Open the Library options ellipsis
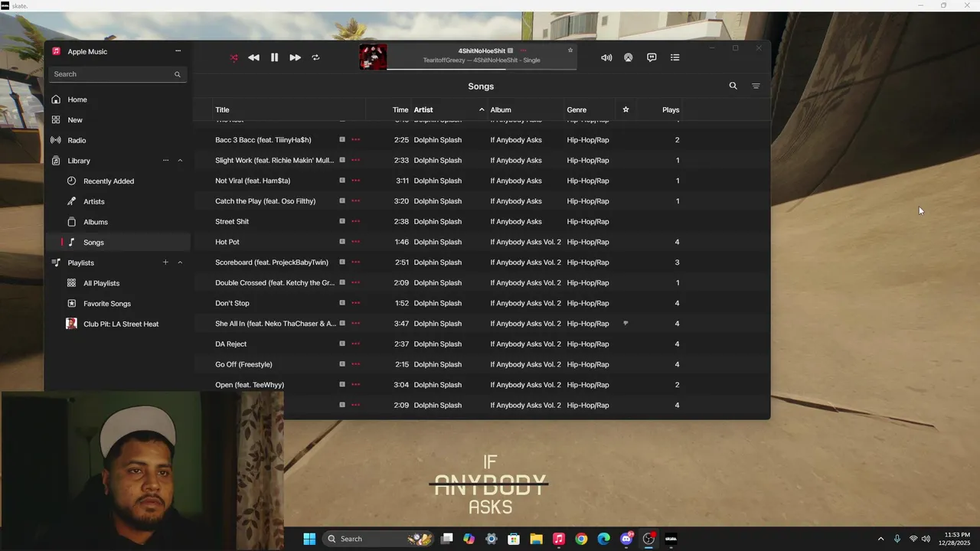The image size is (980, 551). 165,161
